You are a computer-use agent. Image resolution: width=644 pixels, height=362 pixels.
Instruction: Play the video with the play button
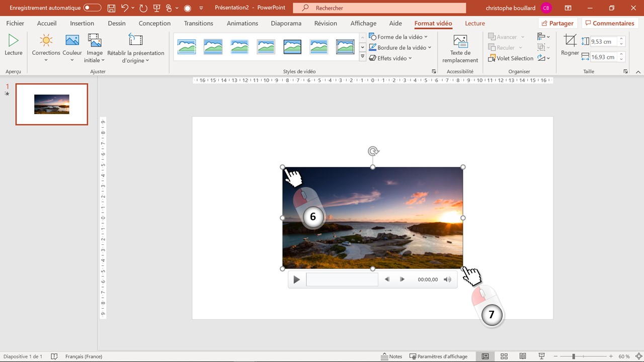click(296, 280)
